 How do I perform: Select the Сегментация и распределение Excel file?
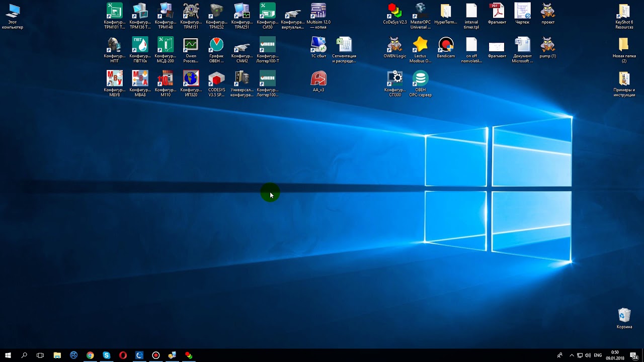click(x=344, y=50)
